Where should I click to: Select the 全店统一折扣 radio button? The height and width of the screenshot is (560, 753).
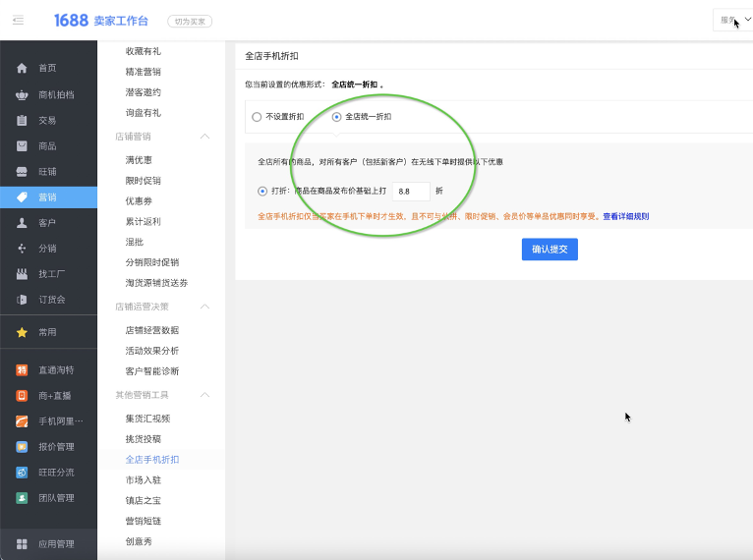[336, 117]
